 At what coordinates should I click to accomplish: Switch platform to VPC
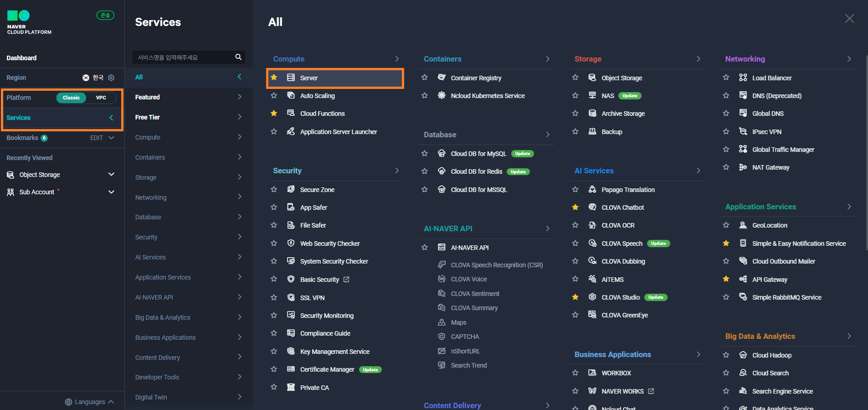pos(101,98)
